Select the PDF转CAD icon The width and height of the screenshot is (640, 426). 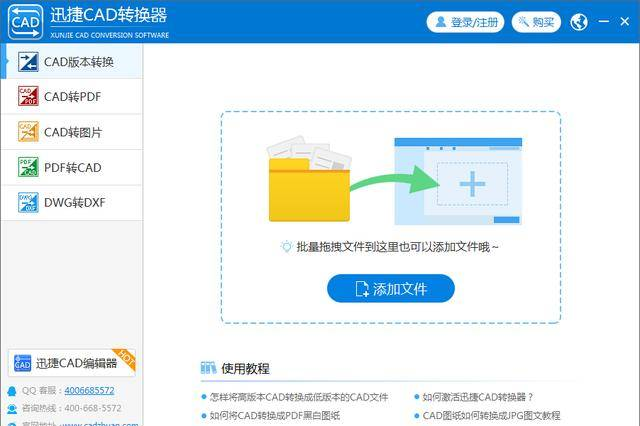[28, 167]
